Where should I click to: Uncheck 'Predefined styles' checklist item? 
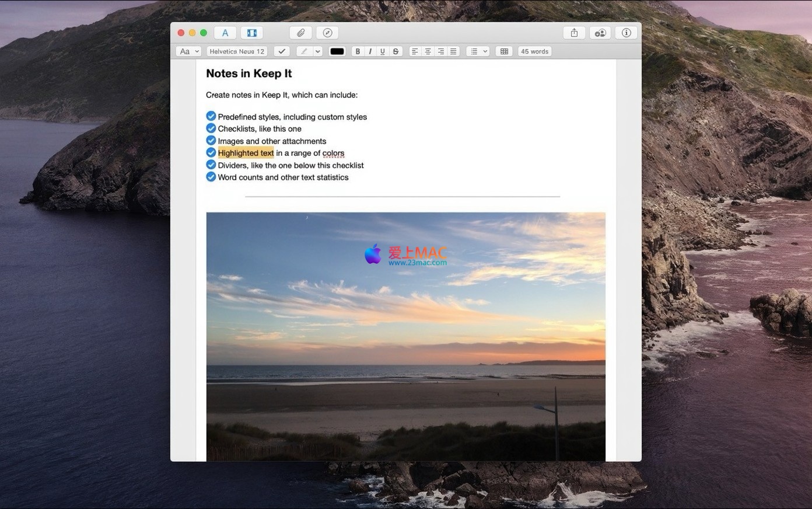click(211, 117)
